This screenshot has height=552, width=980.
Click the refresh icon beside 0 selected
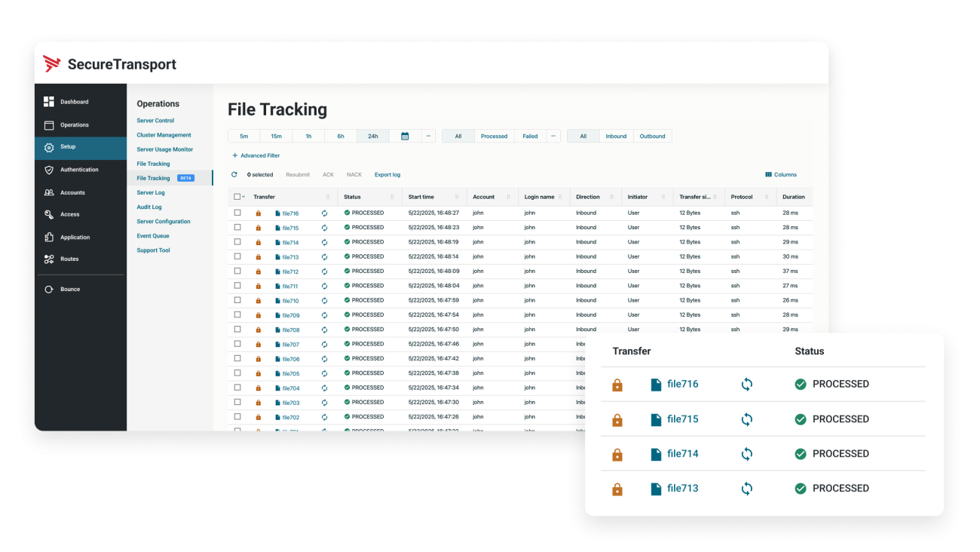[234, 175]
